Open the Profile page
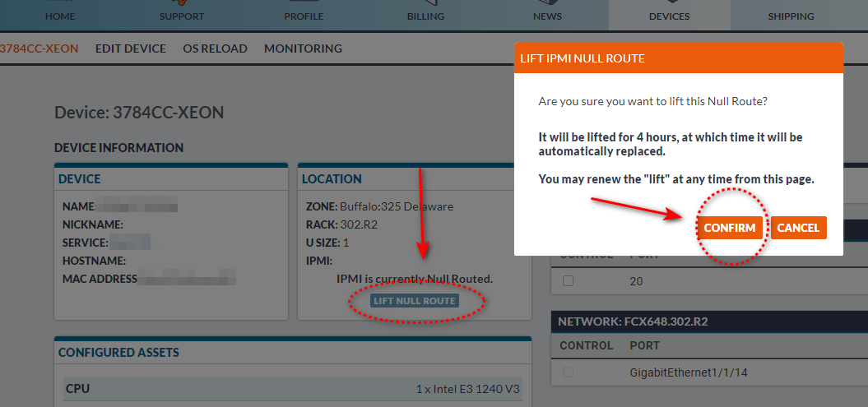 point(304,16)
